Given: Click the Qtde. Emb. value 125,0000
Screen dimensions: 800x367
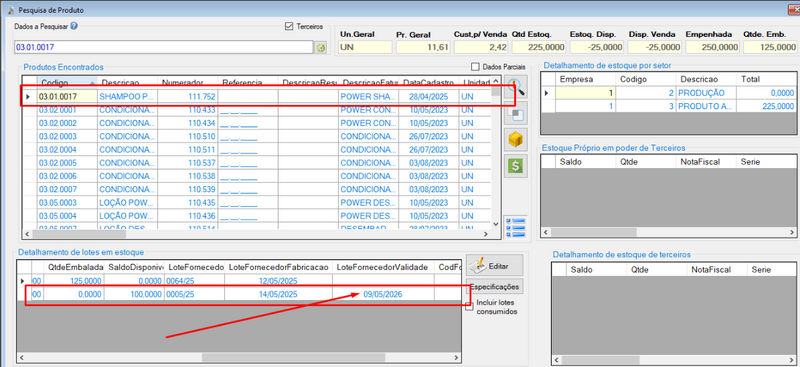Looking at the screenshot, I should click(770, 47).
